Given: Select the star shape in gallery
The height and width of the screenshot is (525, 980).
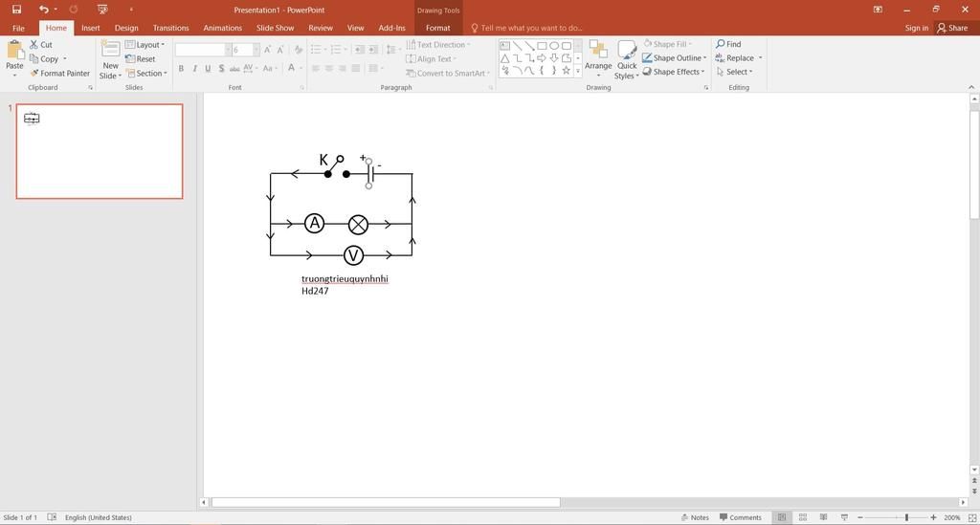Looking at the screenshot, I should pyautogui.click(x=567, y=71).
